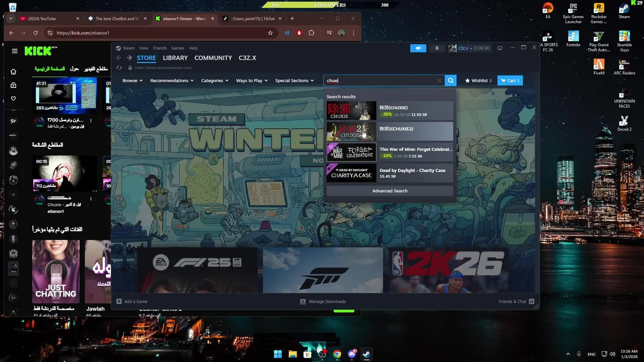The image size is (644, 362).
Task: Open the C3Z.X profile tab
Action: tap(247, 58)
